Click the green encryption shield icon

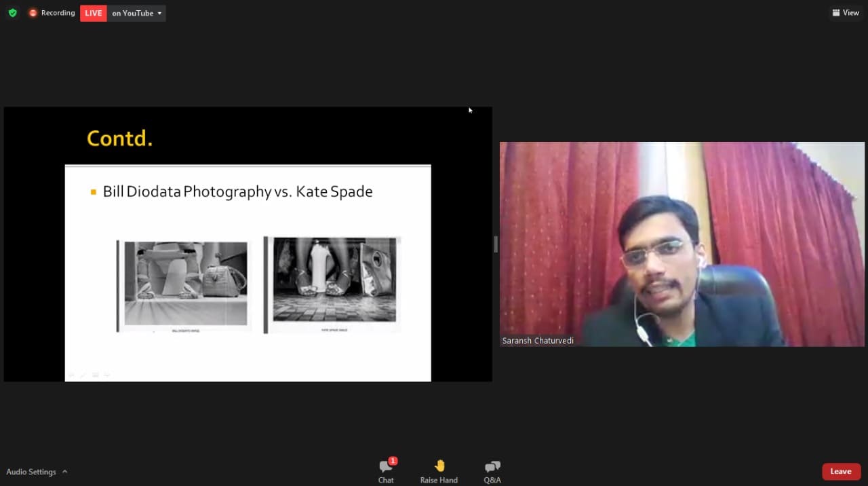(x=12, y=13)
